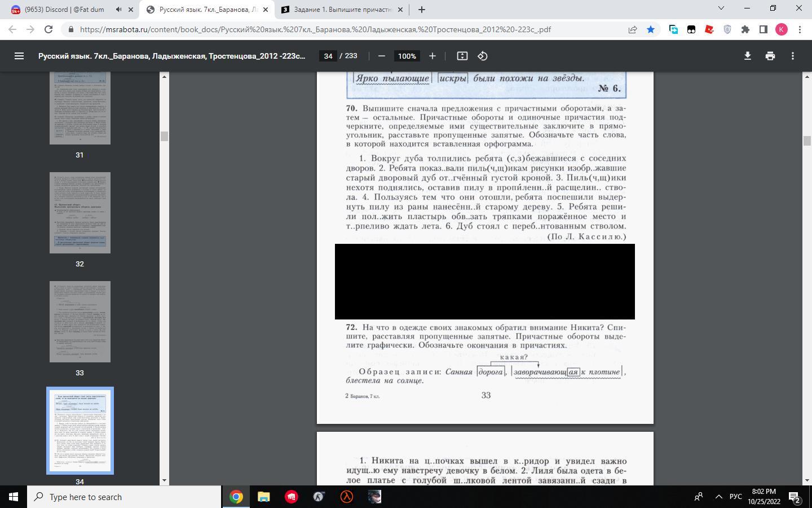Click thumbnail panel scrollbar handle

(165, 136)
